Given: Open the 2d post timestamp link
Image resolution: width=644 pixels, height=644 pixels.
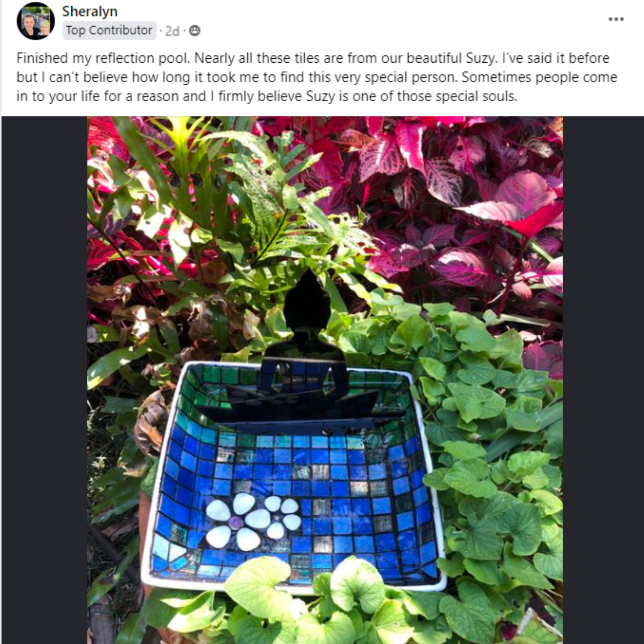Looking at the screenshot, I should [172, 31].
